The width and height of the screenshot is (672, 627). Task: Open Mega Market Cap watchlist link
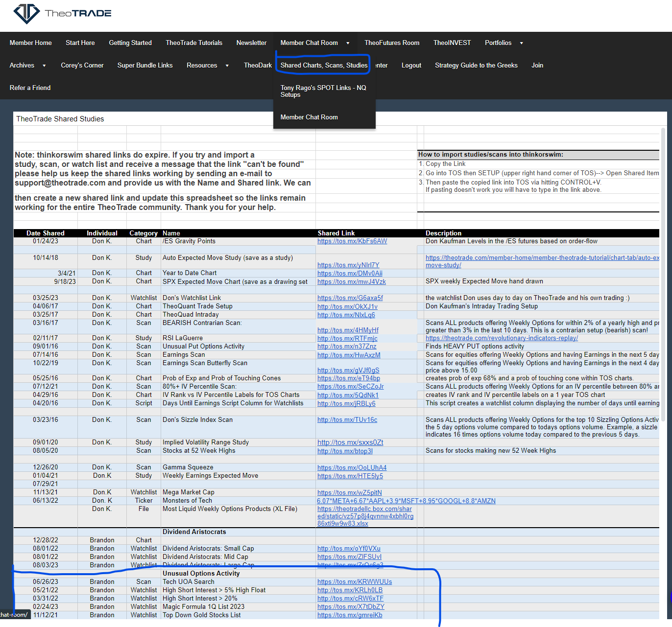click(x=350, y=493)
